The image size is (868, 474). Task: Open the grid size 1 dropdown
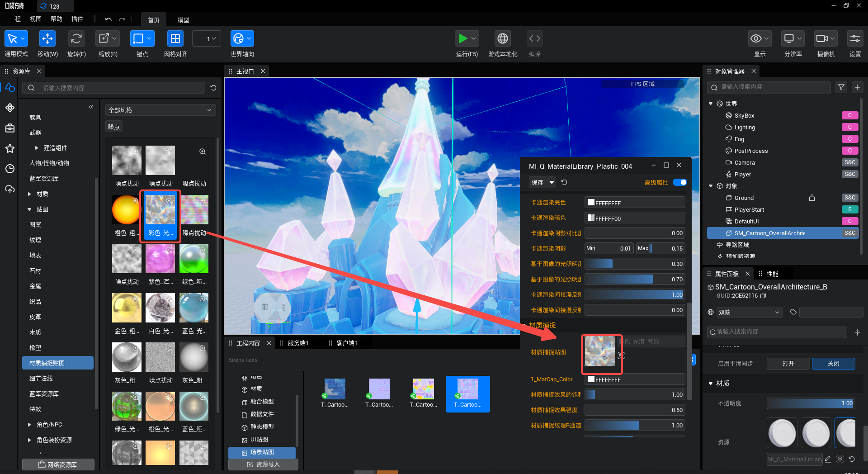[x=207, y=39]
